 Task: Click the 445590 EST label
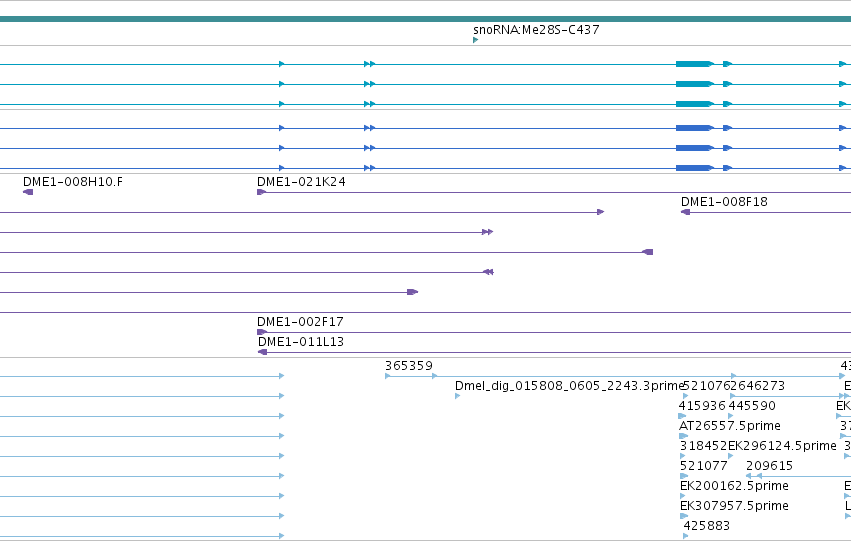click(x=752, y=406)
